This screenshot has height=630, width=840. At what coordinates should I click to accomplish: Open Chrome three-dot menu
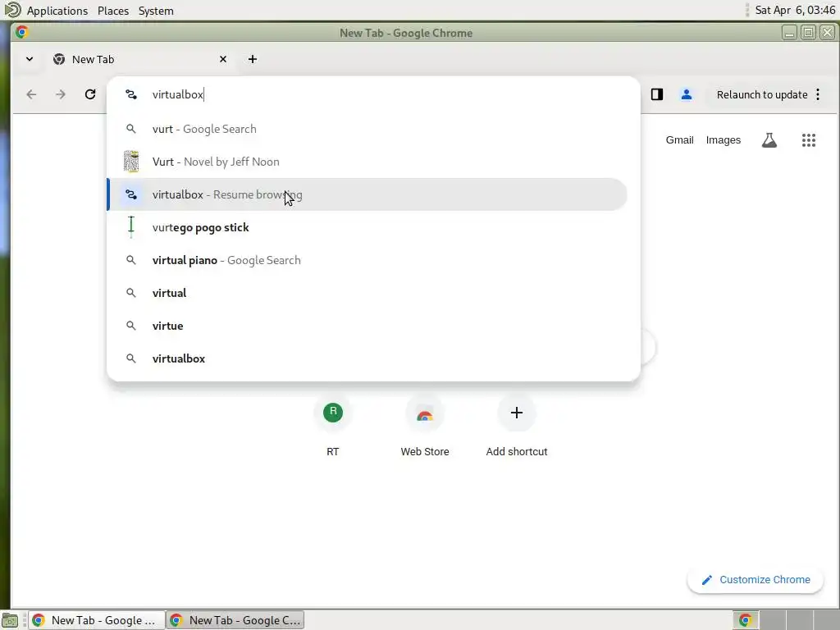(x=818, y=95)
